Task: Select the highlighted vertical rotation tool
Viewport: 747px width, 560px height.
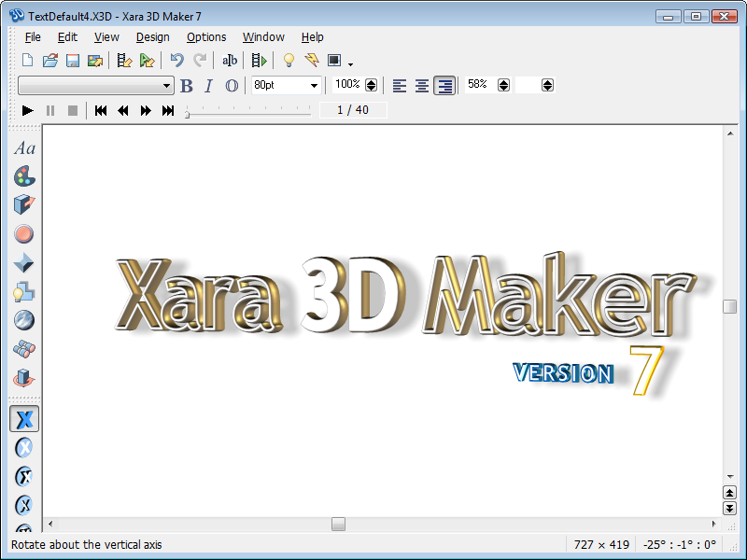Action: (x=24, y=419)
